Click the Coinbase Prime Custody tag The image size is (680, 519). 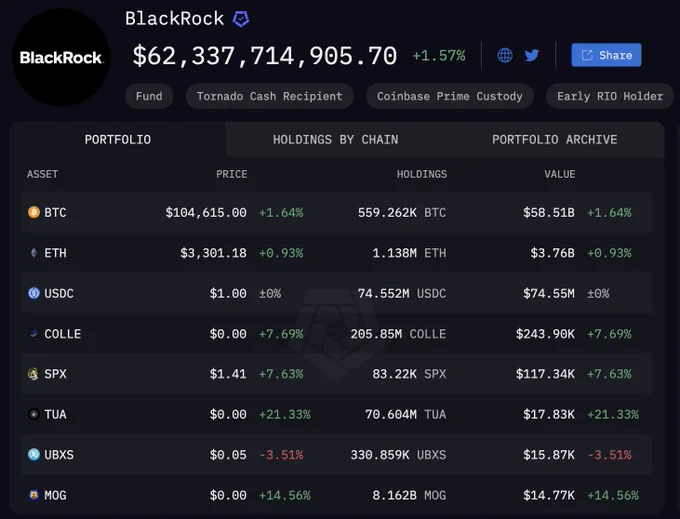coord(450,96)
